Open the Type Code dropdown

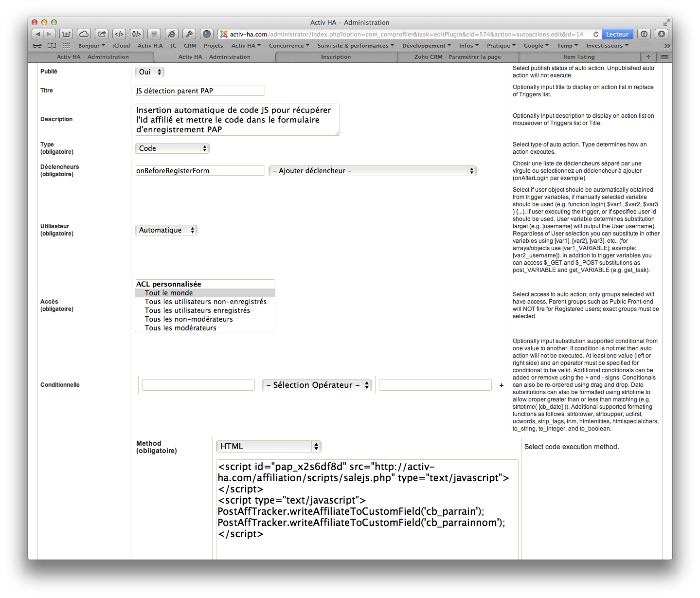172,148
